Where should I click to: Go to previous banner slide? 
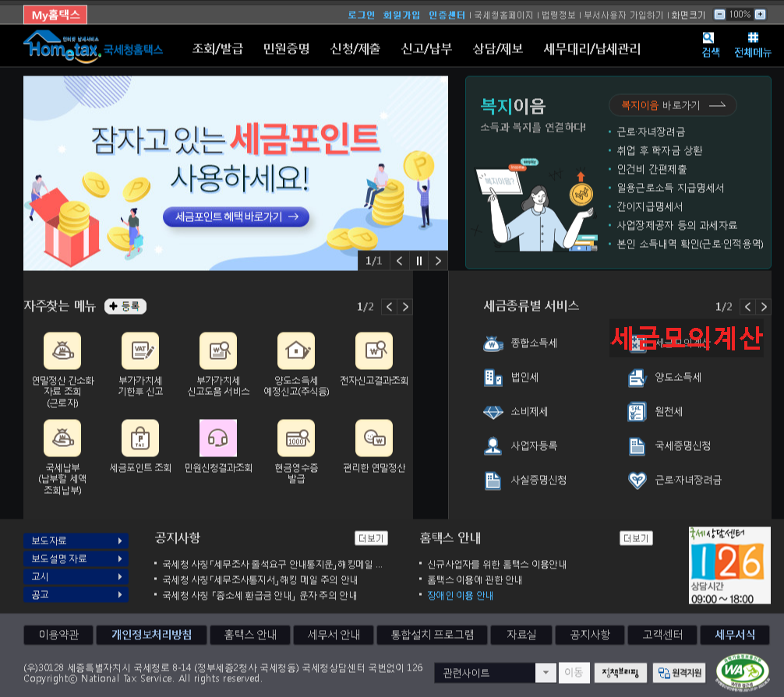tap(399, 261)
